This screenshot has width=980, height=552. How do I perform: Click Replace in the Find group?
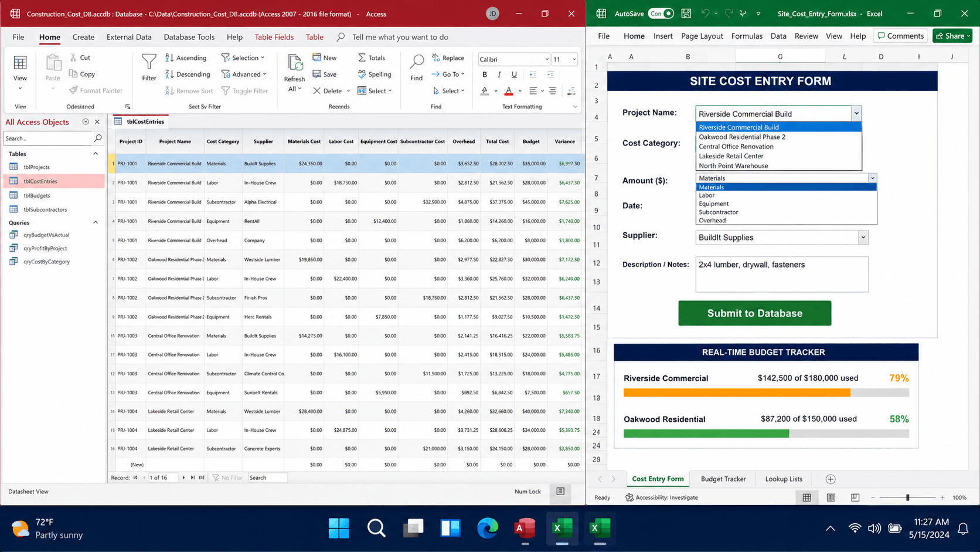click(x=448, y=57)
